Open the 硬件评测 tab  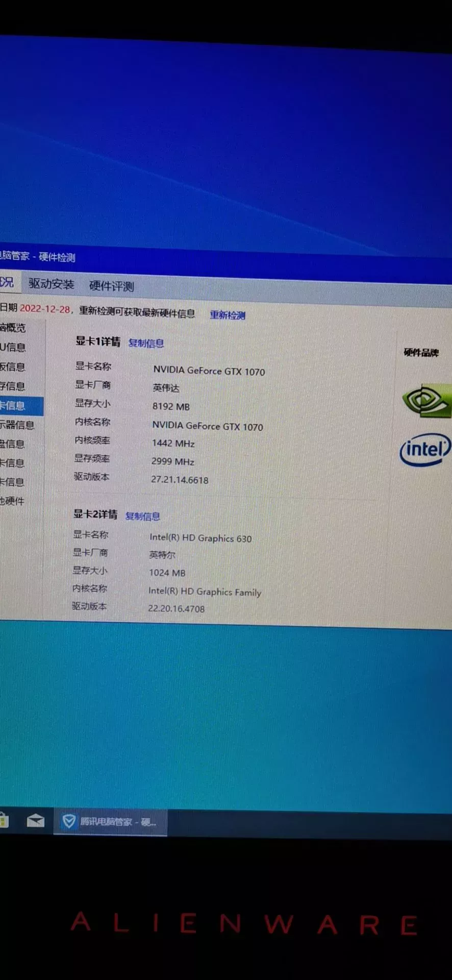tap(111, 286)
